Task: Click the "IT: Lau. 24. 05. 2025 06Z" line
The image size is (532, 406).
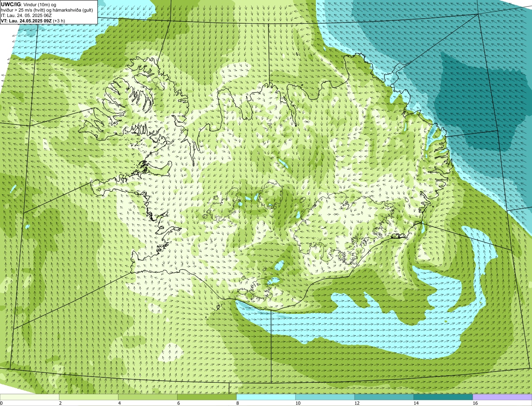Action: 26,15
